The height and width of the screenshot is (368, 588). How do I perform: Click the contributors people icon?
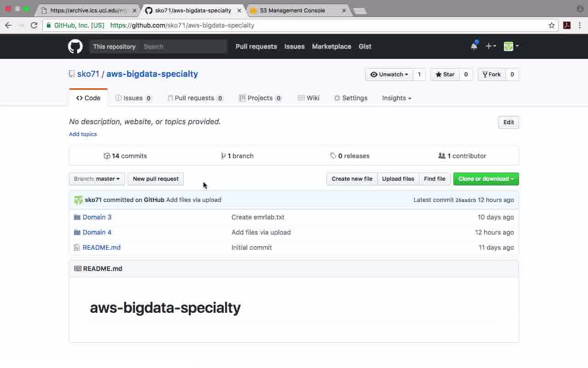tap(442, 156)
